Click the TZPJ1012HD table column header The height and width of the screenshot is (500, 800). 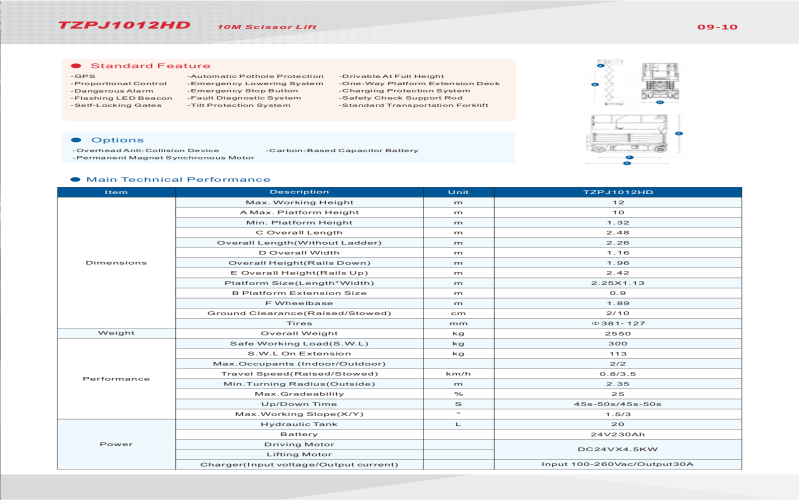pyautogui.click(x=617, y=191)
